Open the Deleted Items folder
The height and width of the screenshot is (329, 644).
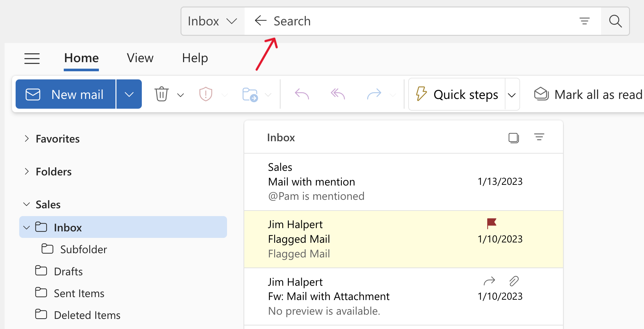[x=78, y=315]
